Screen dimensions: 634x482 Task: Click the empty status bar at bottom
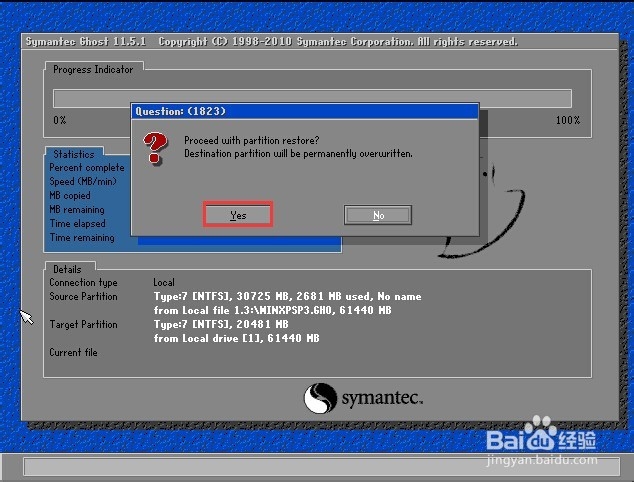321,467
